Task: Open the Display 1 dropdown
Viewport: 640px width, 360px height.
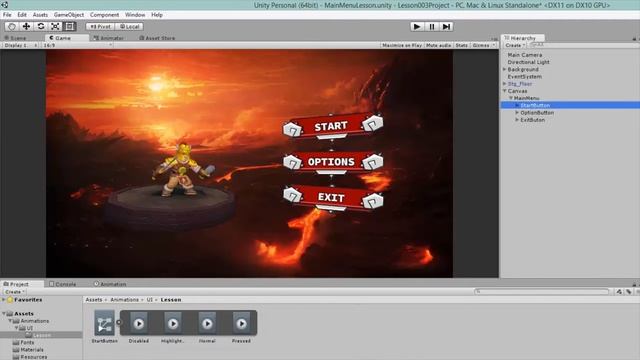Action: click(20, 45)
